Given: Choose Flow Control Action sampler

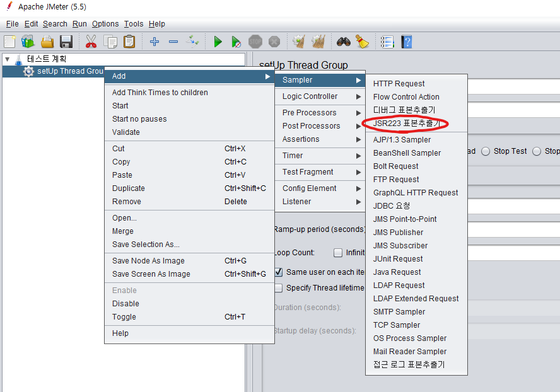Looking at the screenshot, I should click(x=416, y=97).
